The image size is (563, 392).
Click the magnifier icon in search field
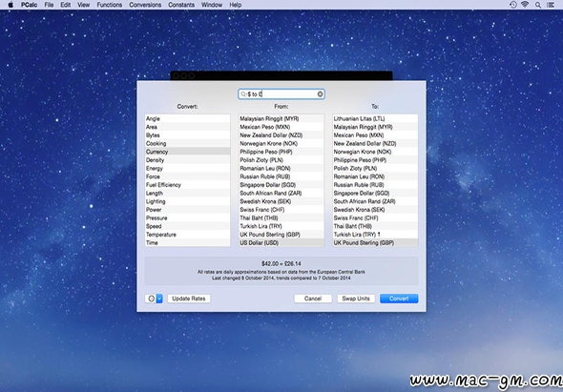click(x=243, y=94)
